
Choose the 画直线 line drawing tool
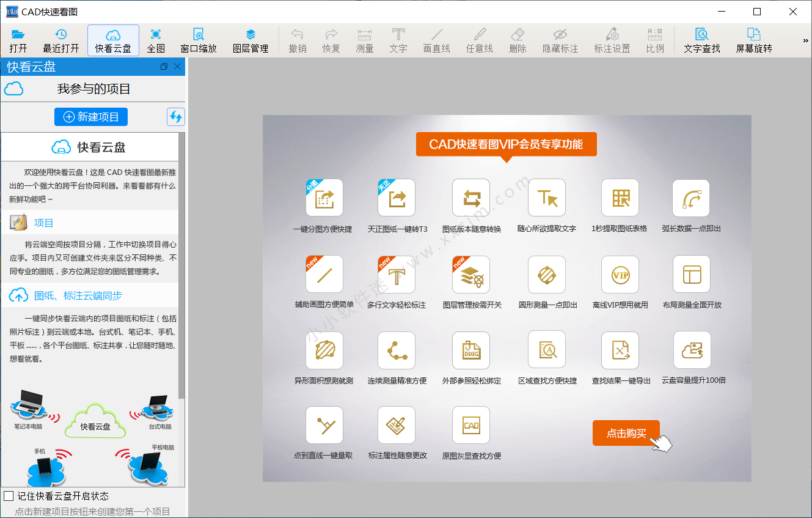pyautogui.click(x=437, y=40)
